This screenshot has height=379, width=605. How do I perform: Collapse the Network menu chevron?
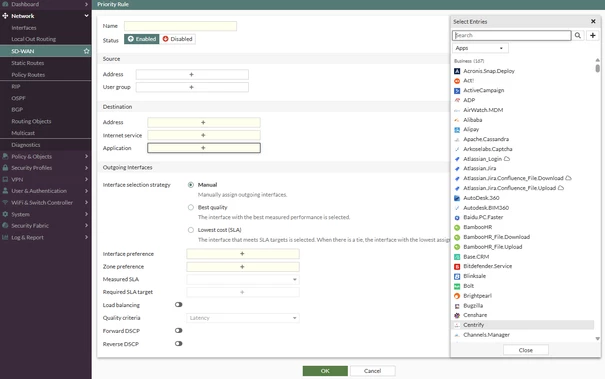(x=86, y=16)
